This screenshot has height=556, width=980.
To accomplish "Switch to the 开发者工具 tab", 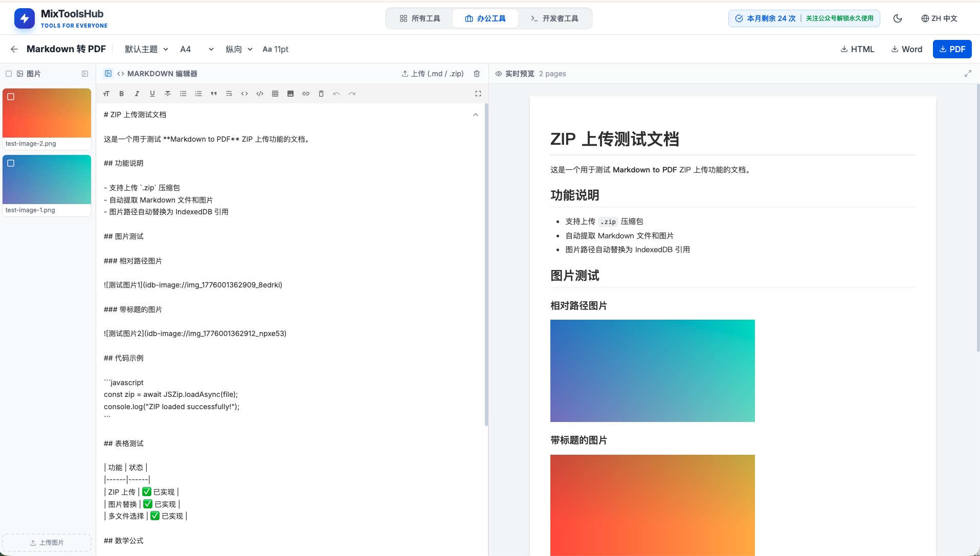I will coord(554,18).
